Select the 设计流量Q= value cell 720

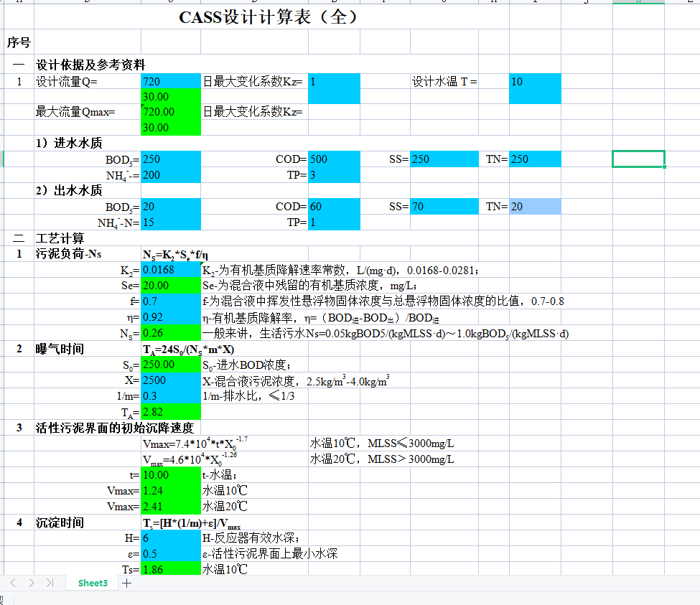(171, 82)
